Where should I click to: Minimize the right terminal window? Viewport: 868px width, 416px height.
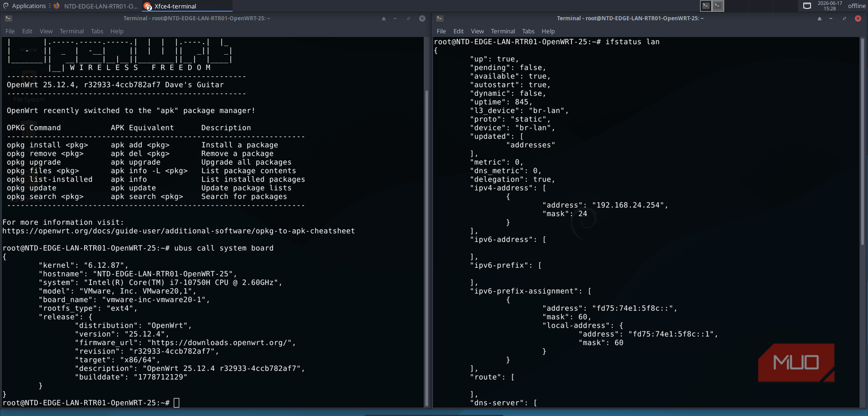[831, 18]
